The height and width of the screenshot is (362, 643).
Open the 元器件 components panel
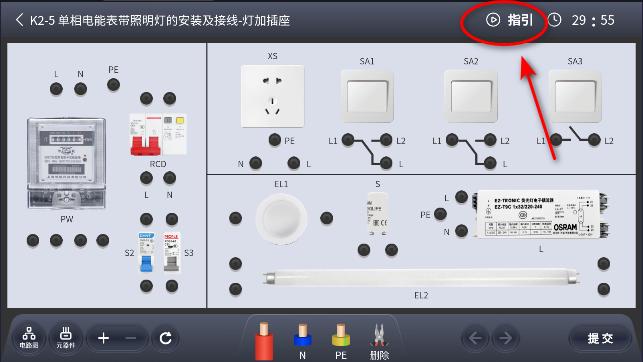coord(66,338)
